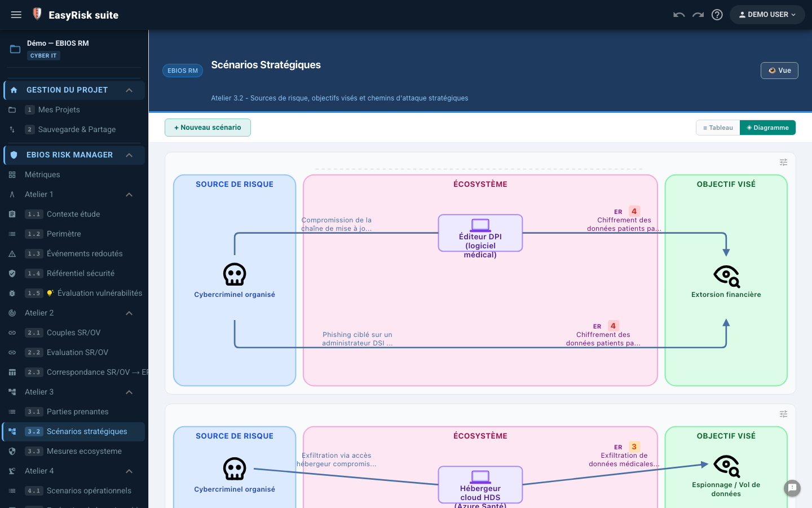Open the DEMO USER account dropdown
Viewport: 812px width, 508px height.
[x=767, y=15]
